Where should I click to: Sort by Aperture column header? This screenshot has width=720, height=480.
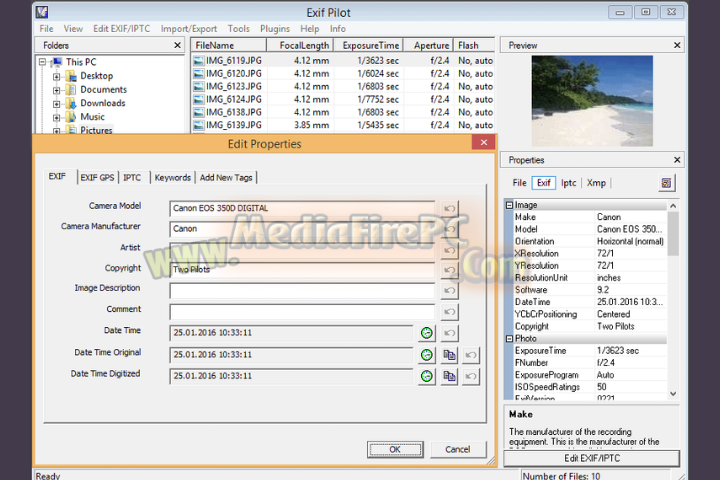point(428,45)
